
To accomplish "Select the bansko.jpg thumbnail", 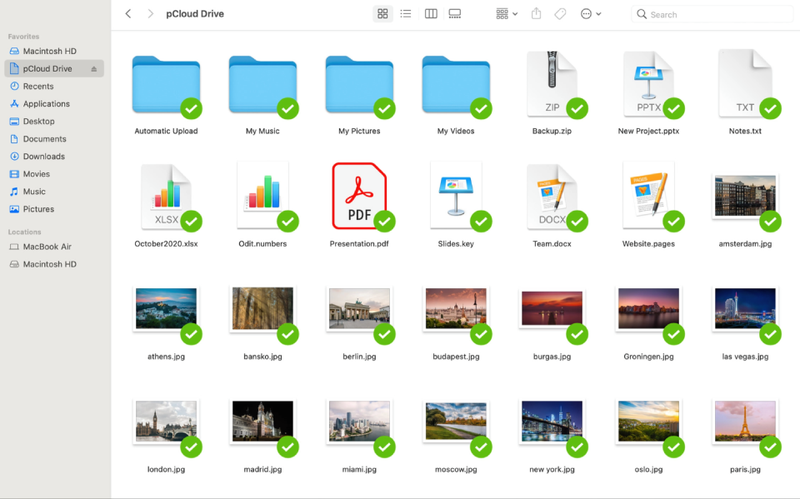I will tap(262, 309).
